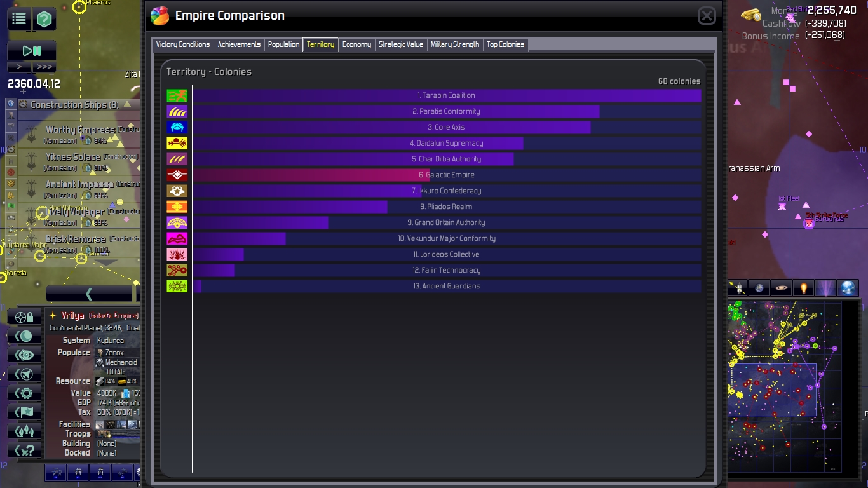Click the Pliados Realm colonies bar

(x=290, y=207)
